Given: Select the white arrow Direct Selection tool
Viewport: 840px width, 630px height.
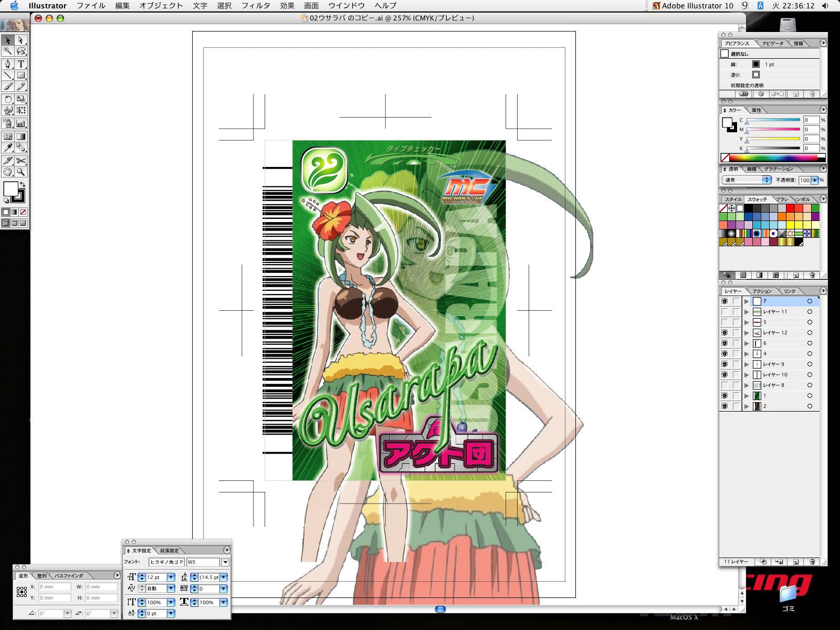Looking at the screenshot, I should click(x=21, y=40).
